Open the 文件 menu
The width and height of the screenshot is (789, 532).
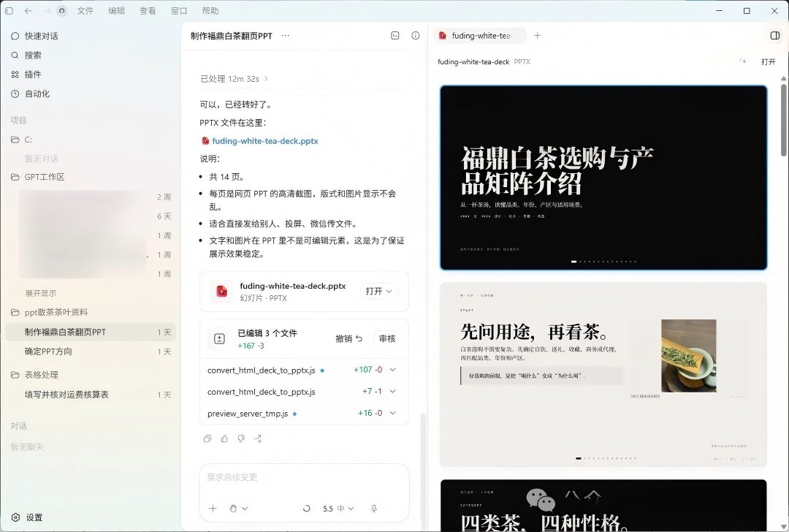pos(85,10)
